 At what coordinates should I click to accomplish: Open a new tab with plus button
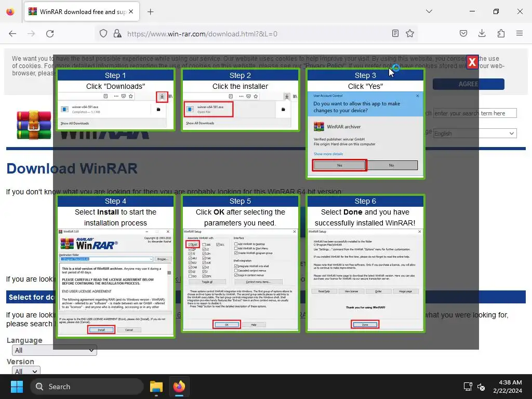[x=151, y=12]
